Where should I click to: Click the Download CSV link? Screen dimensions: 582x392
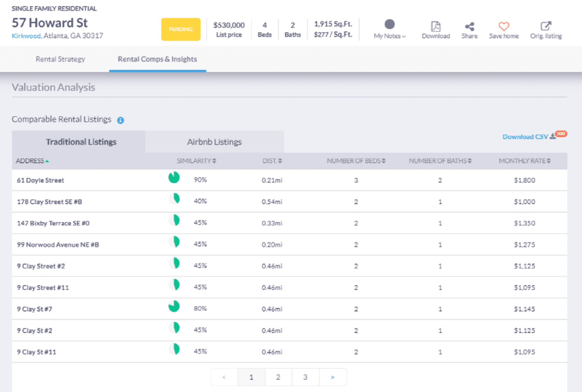(x=525, y=137)
